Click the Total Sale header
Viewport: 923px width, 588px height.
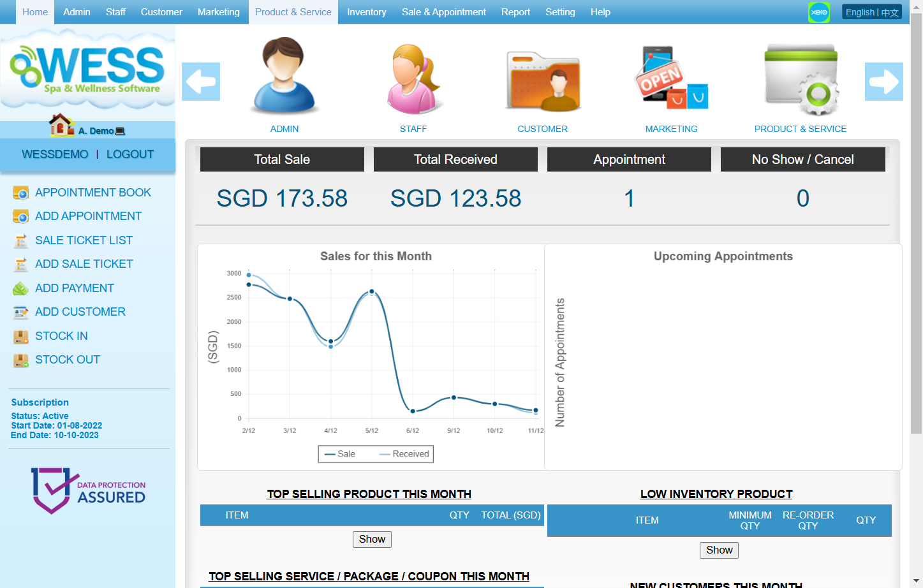pos(282,159)
